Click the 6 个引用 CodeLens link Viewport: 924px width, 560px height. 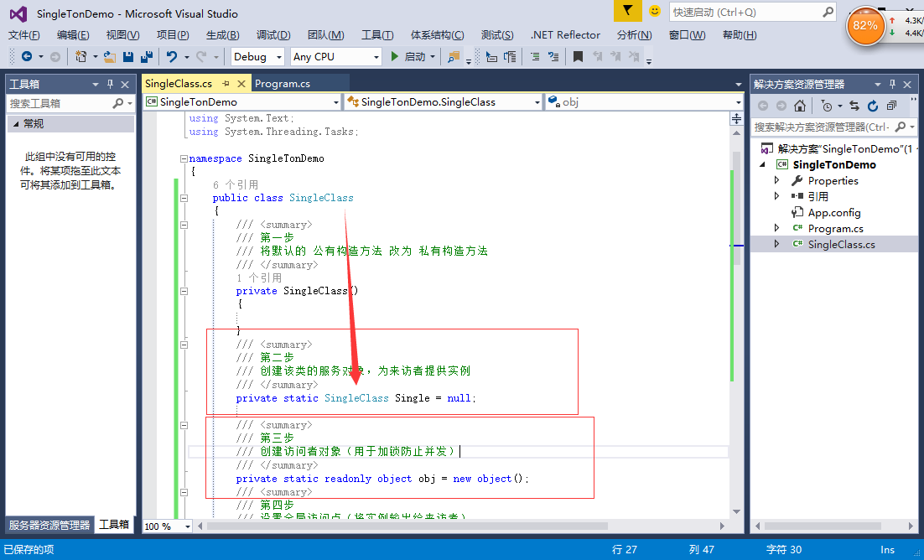pyautogui.click(x=236, y=184)
